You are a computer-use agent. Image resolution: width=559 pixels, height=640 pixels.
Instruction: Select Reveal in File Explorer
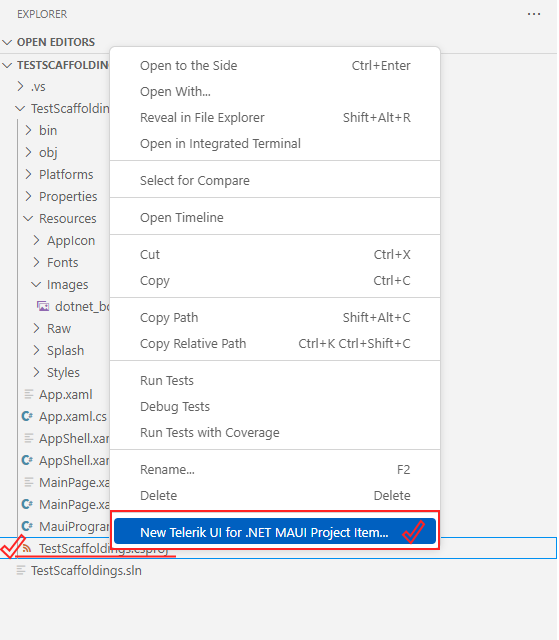coord(275,118)
